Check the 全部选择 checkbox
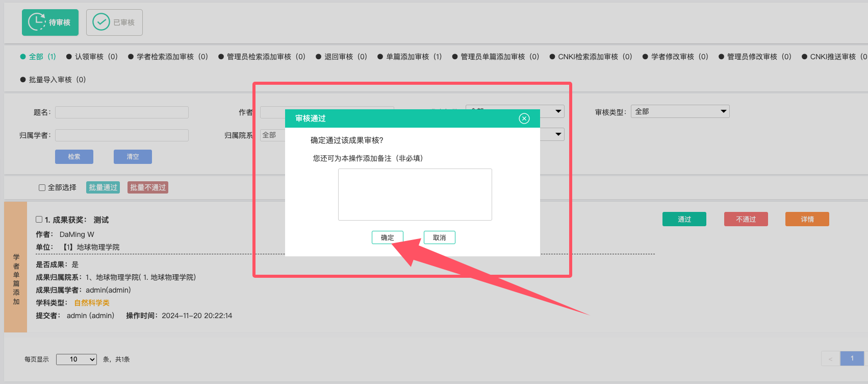Image resolution: width=868 pixels, height=384 pixels. (42, 187)
